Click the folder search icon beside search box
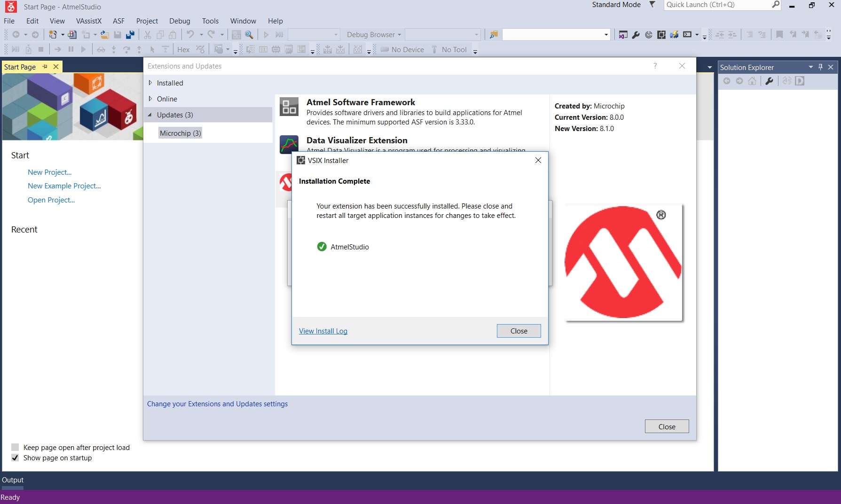841x504 pixels. 494,35
